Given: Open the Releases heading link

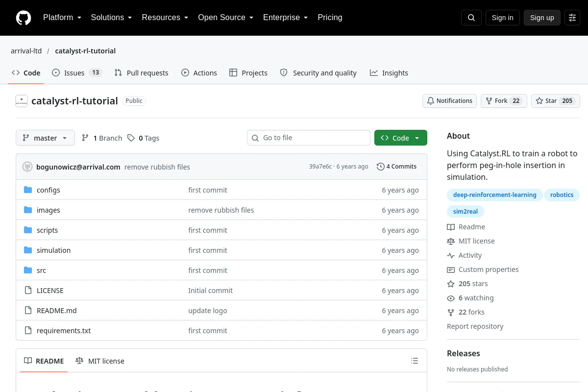Looking at the screenshot, I should point(464,353).
